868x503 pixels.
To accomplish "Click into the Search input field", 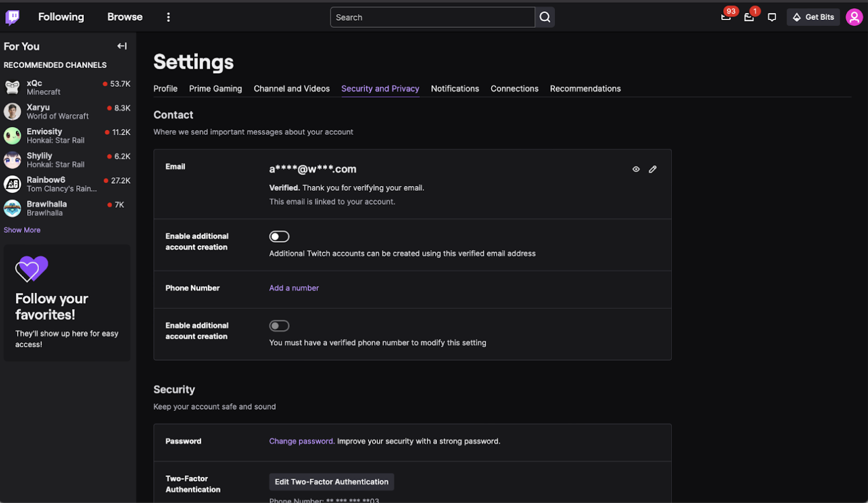I will pos(432,17).
